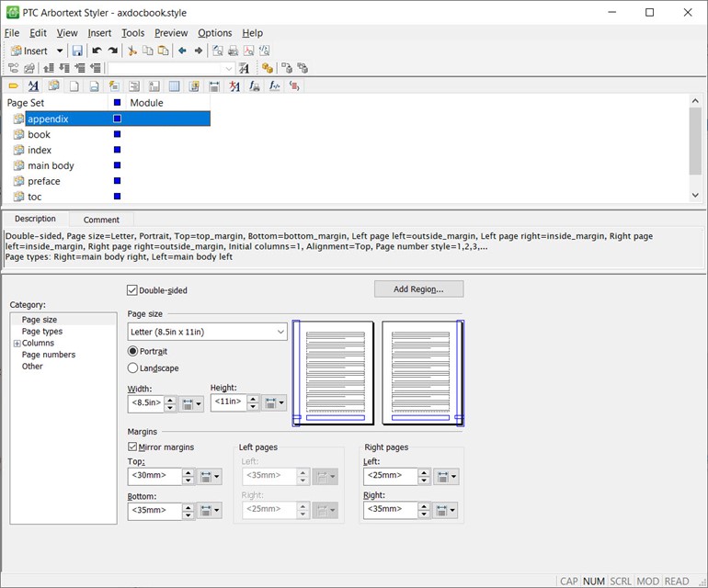The width and height of the screenshot is (708, 588).
Task: Open the Top margin units dropdown
Action: [210, 476]
